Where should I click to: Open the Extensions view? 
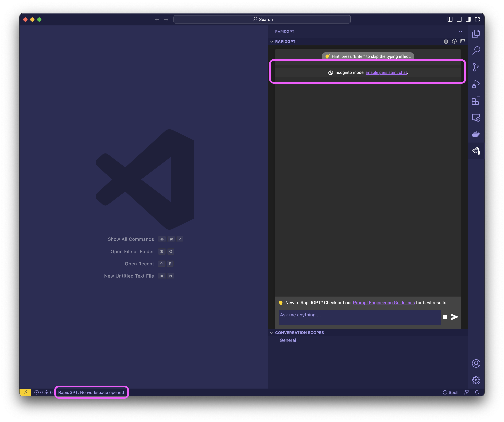pyautogui.click(x=476, y=101)
